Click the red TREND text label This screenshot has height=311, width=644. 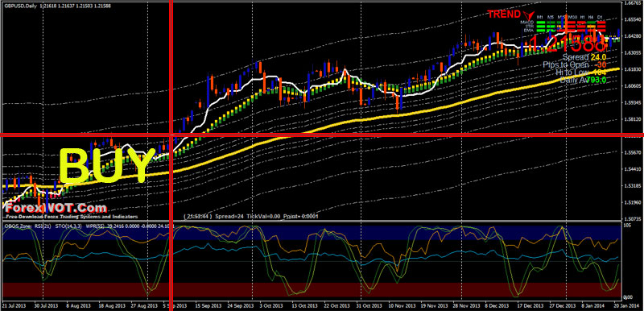[504, 15]
